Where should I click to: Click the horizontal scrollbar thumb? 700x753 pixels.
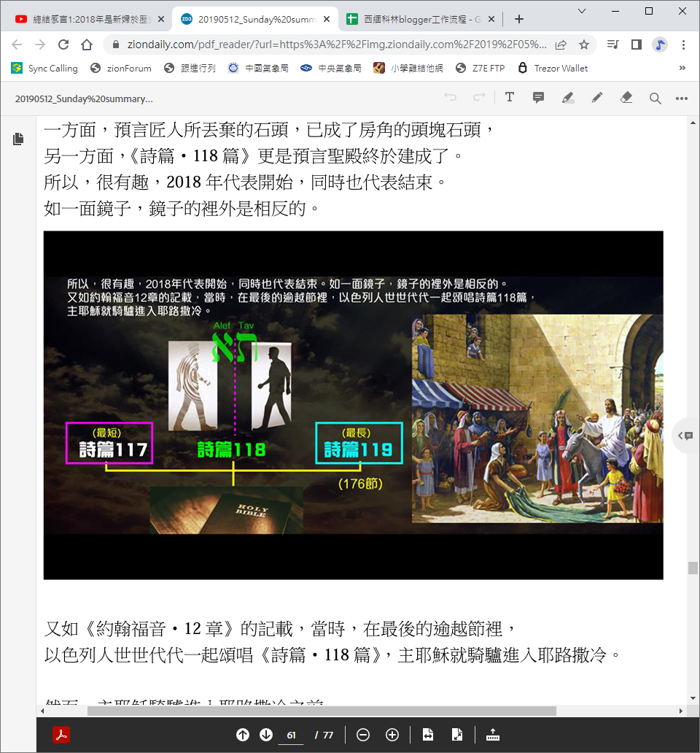pos(322,711)
